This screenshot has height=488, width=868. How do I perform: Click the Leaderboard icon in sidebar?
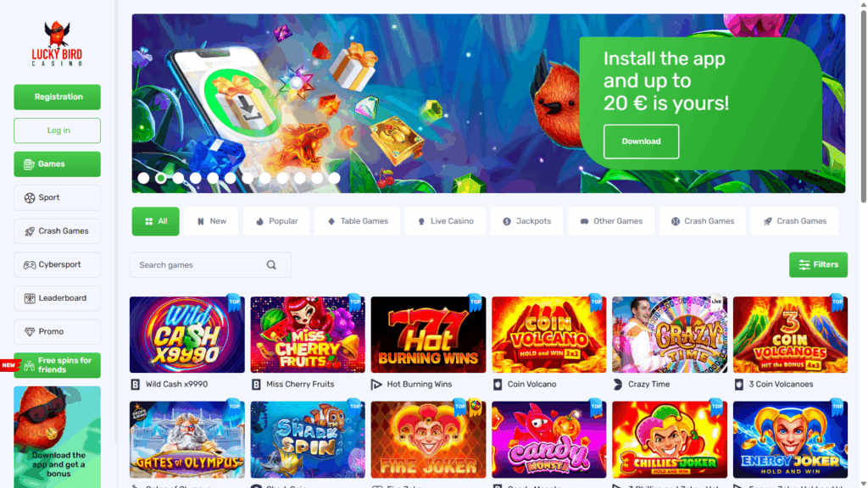(30, 298)
